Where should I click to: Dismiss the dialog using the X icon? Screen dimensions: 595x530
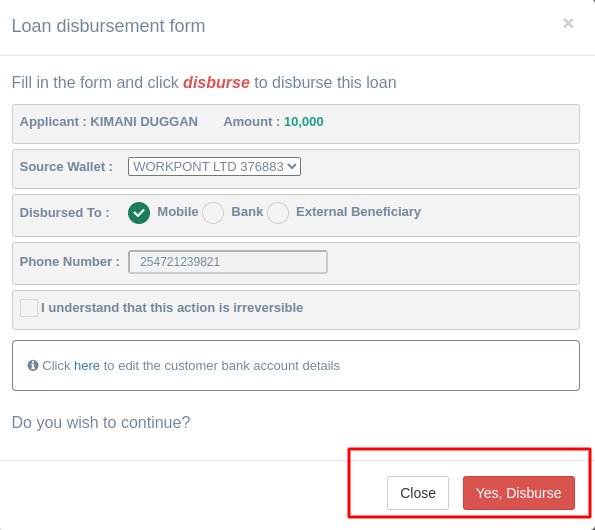coord(568,24)
